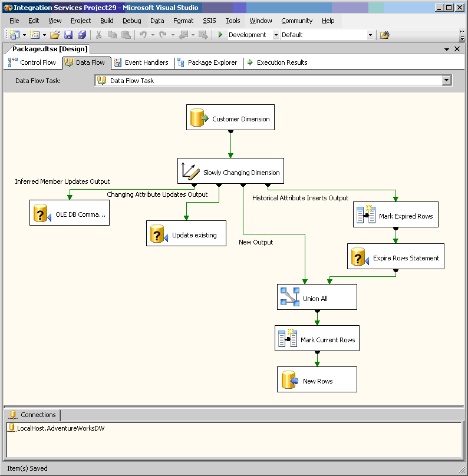Select the Expire Rows Statement component
The image size is (468, 476).
point(395,258)
